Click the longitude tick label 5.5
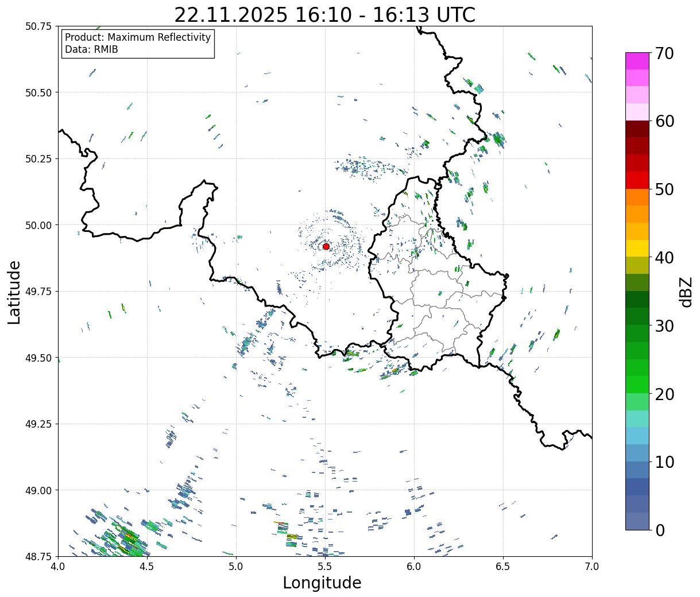Screen dimensions: 700x597 pos(325,567)
